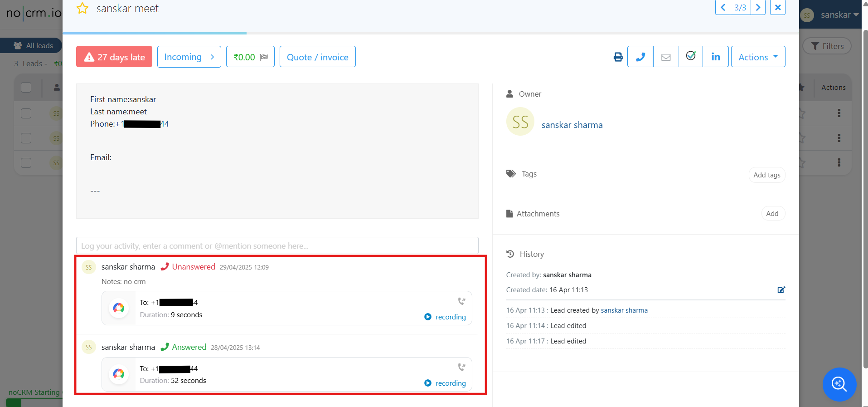Open sanskar sharma link in history

[624, 310]
